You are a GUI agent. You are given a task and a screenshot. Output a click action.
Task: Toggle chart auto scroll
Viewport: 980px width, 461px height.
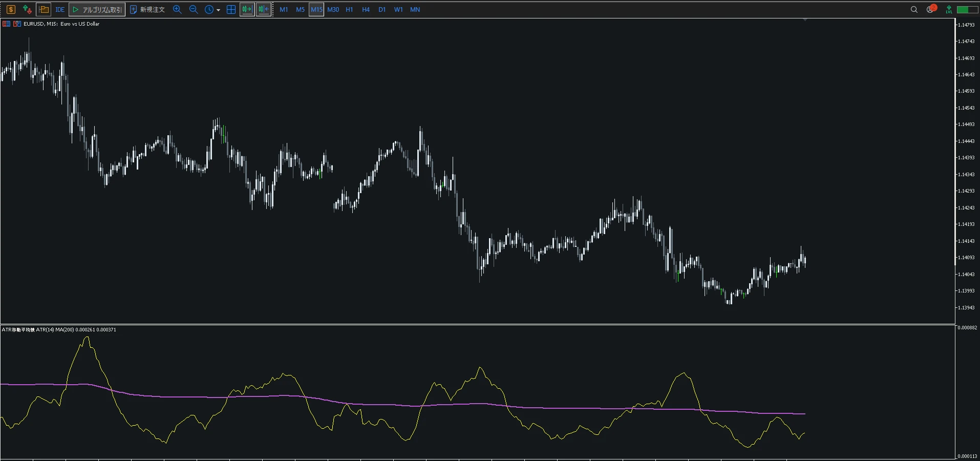click(x=247, y=9)
